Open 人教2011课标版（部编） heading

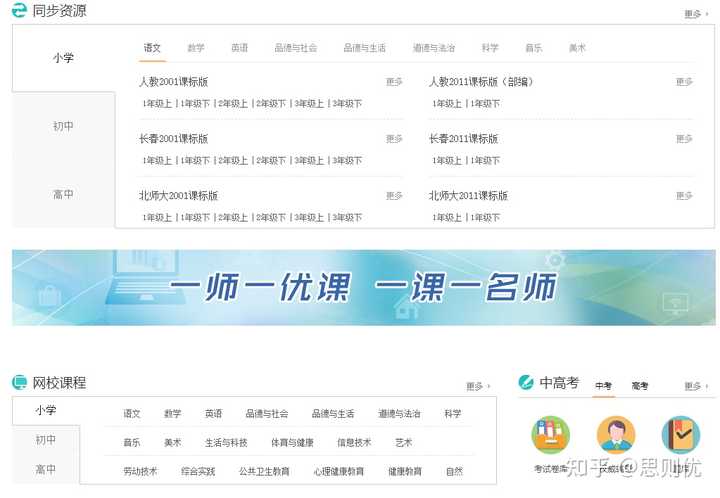(x=481, y=82)
